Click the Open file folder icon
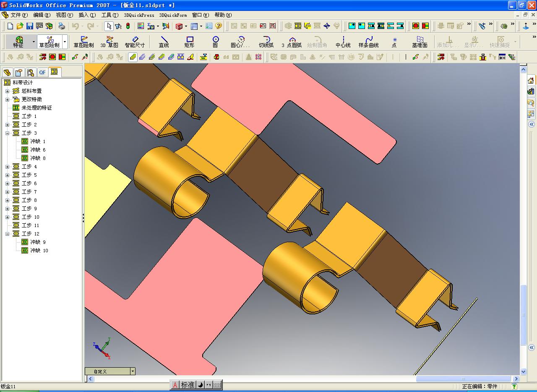 coord(20,26)
